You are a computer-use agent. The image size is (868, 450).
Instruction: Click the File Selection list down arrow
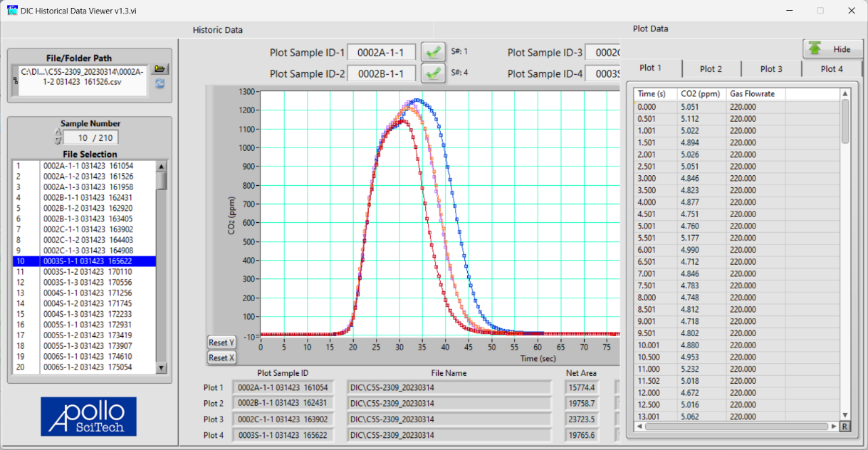click(161, 368)
